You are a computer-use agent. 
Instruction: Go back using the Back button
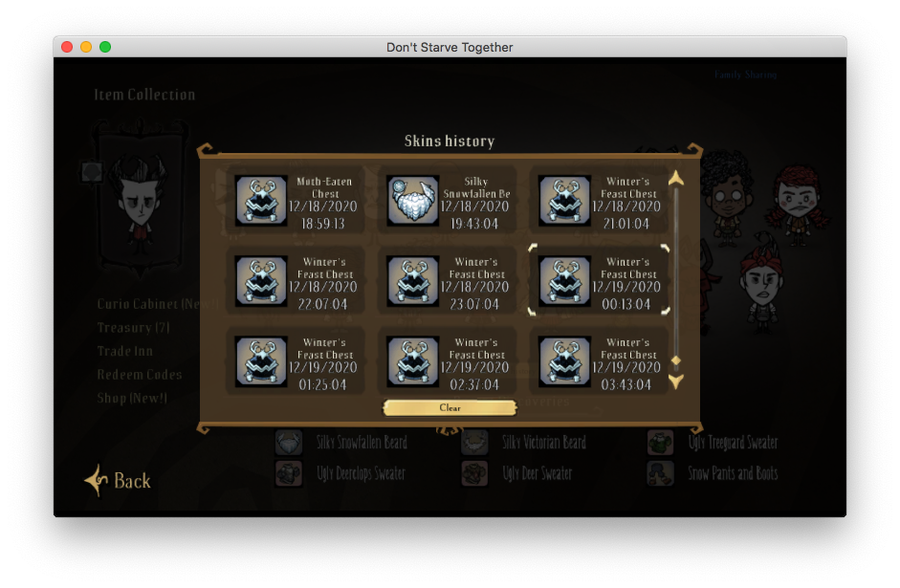coord(119,480)
